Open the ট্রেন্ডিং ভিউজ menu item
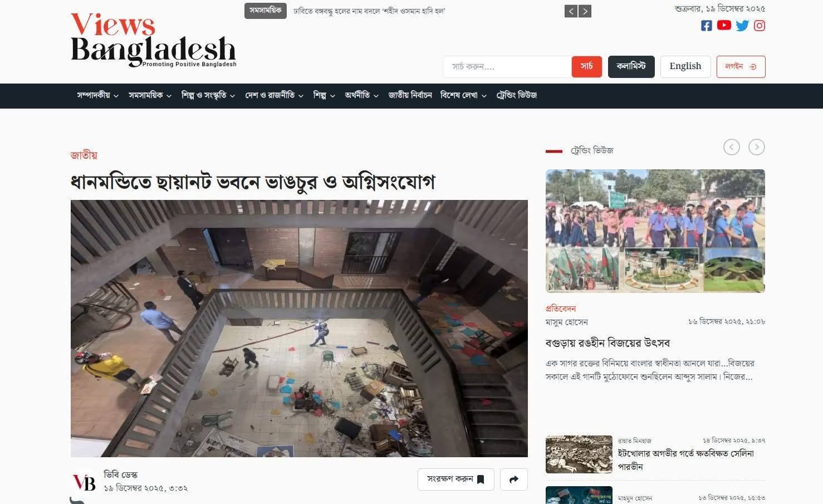 coord(517,96)
